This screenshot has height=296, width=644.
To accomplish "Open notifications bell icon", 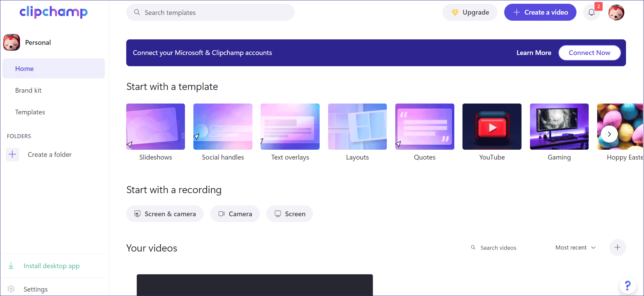I will pos(591,13).
